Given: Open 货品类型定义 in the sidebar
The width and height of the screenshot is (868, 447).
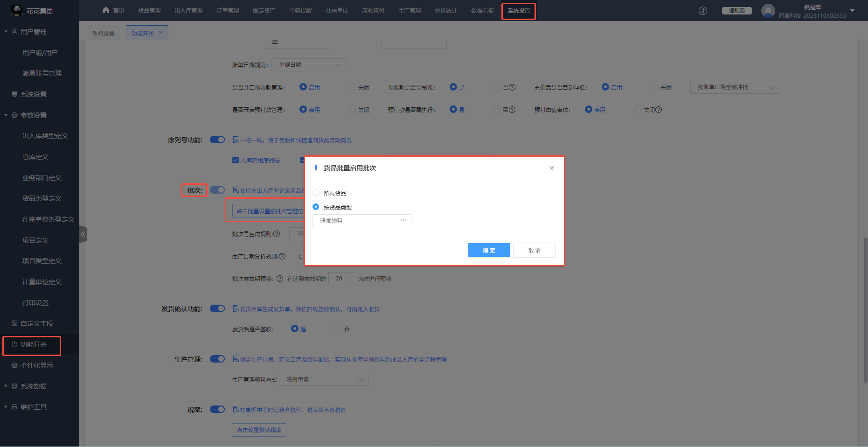Looking at the screenshot, I should coord(42,198).
